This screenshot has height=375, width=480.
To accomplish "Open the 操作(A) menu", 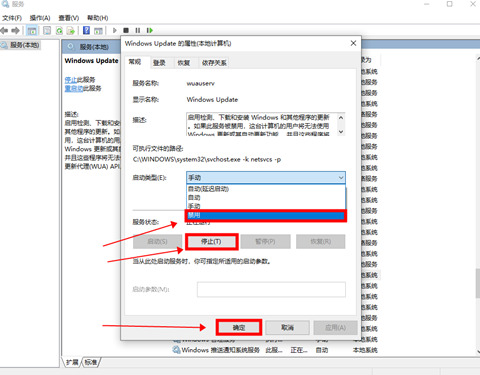I will click(40, 18).
